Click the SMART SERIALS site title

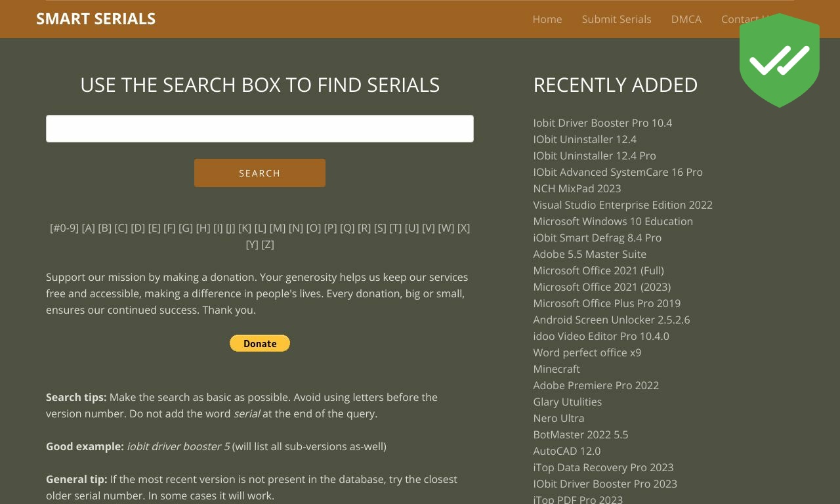coord(96,18)
